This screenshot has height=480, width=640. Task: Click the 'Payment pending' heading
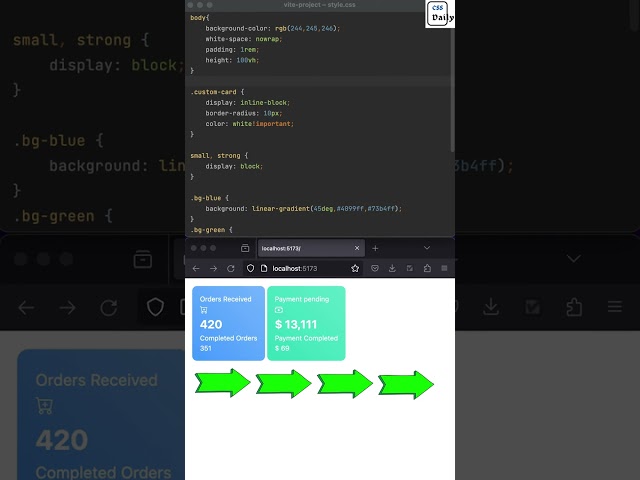click(x=302, y=299)
